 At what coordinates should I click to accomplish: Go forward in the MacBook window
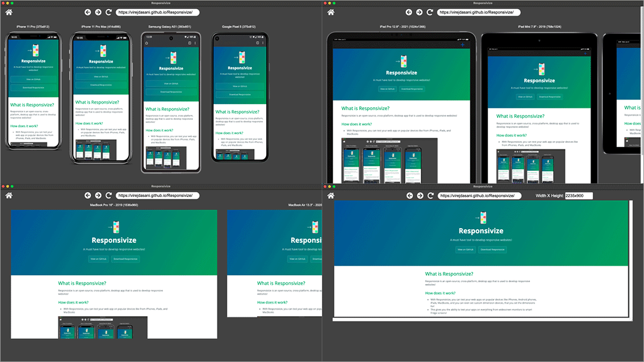tap(98, 195)
